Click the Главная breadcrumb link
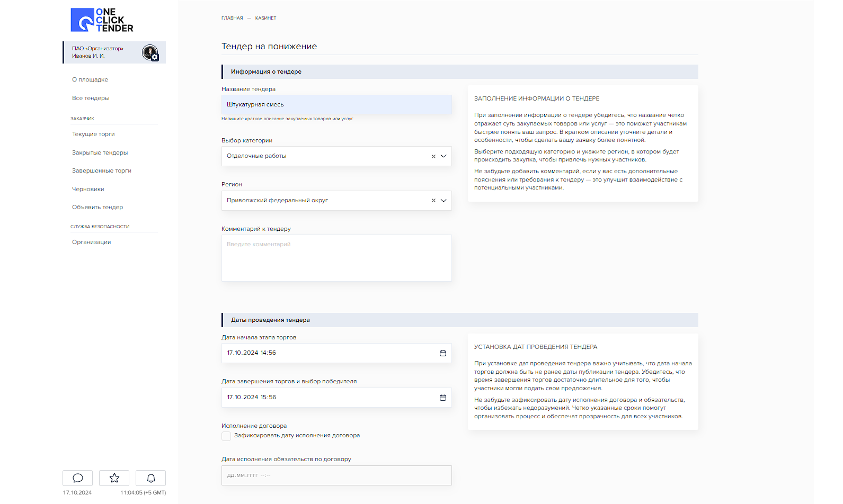The height and width of the screenshot is (504, 843). pyautogui.click(x=232, y=18)
